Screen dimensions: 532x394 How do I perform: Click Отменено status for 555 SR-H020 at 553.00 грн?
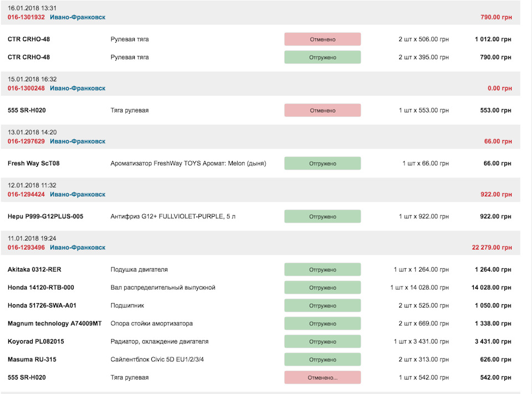tap(323, 110)
